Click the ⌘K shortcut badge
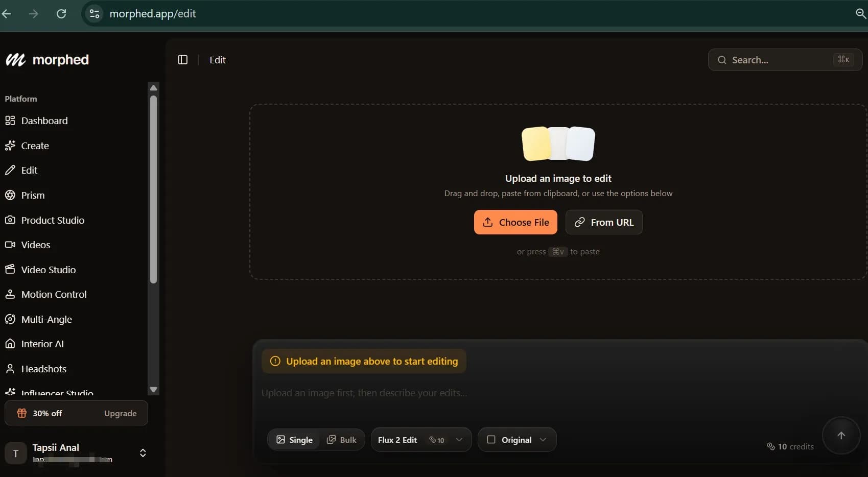 (843, 60)
